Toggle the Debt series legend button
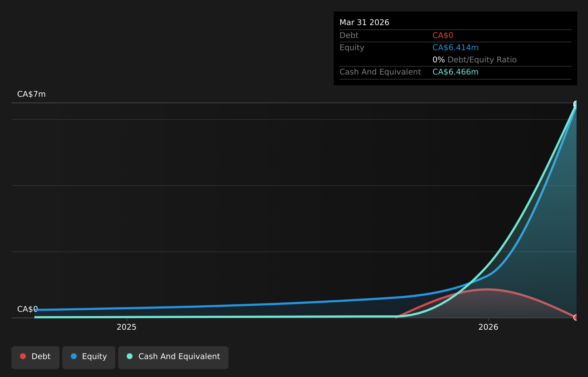The image size is (588, 377). [35, 357]
